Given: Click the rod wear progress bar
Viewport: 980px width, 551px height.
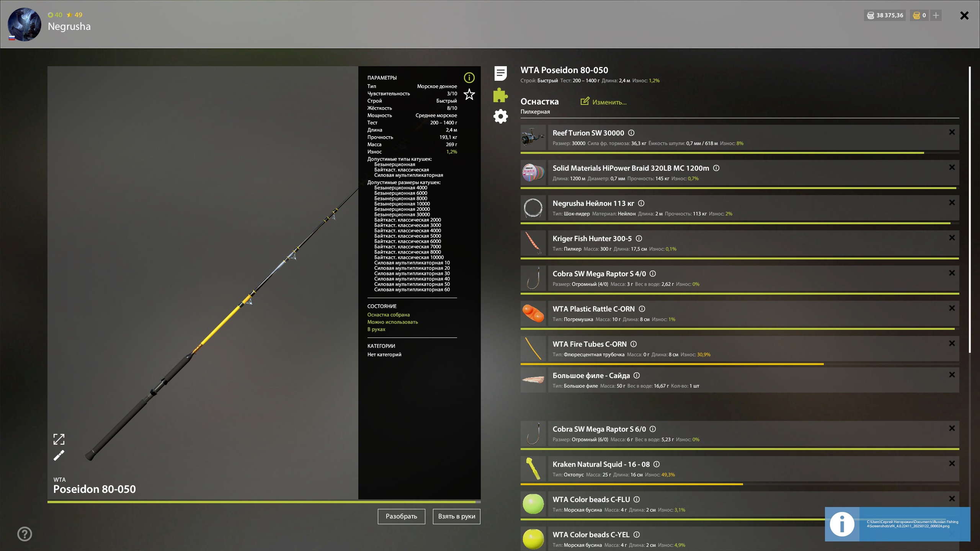Looking at the screenshot, I should [x=264, y=502].
